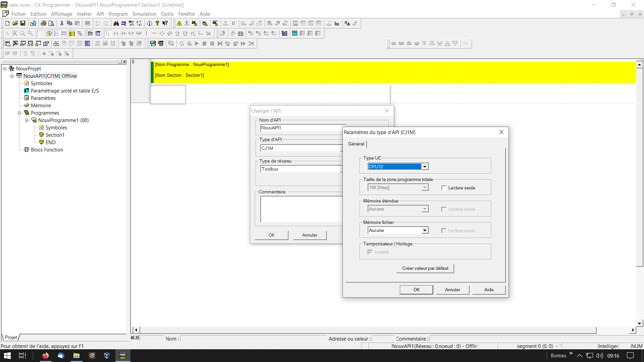Click the Cut scissors icon

62,23
